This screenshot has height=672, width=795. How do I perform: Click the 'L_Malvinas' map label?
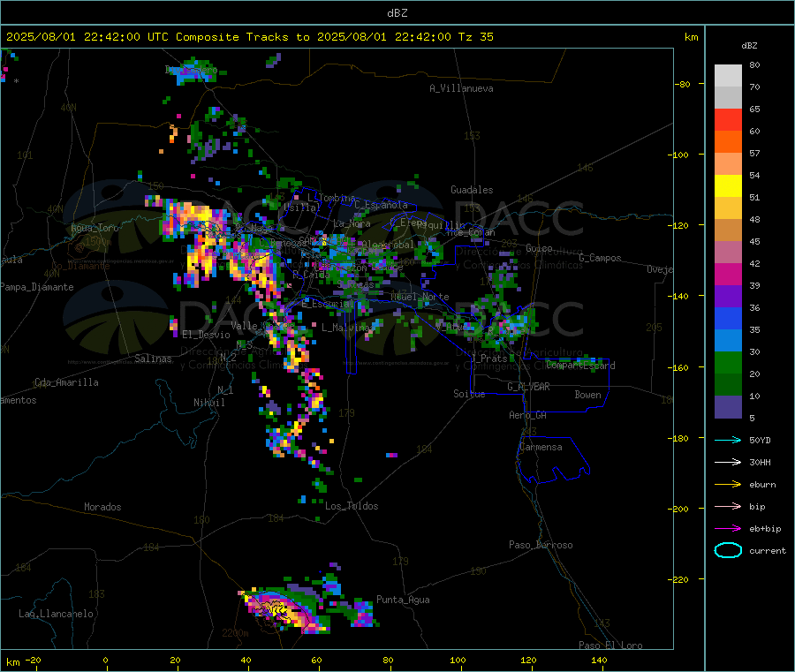pyautogui.click(x=348, y=328)
